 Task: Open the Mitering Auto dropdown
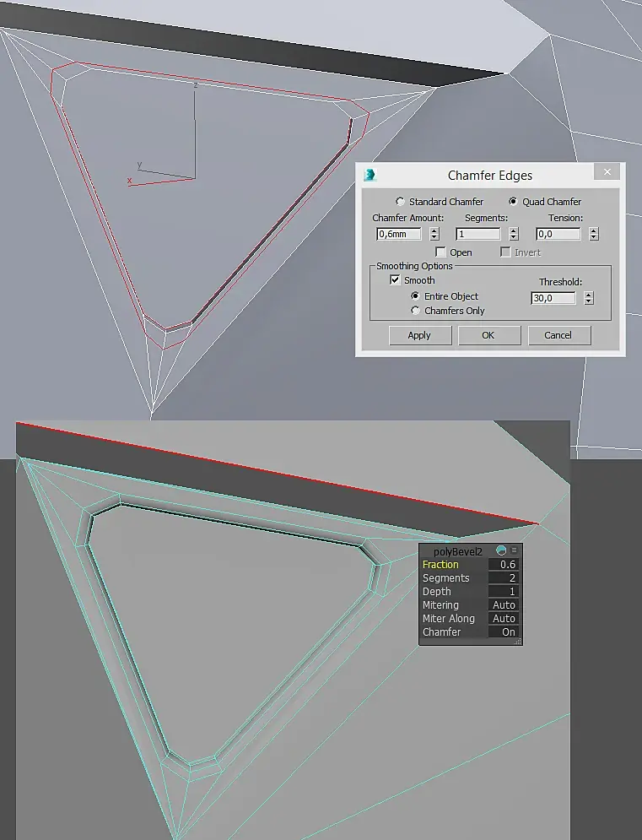(x=504, y=604)
